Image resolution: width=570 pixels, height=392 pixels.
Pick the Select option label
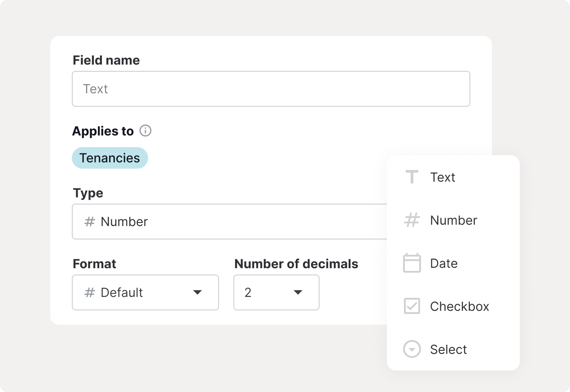click(448, 349)
